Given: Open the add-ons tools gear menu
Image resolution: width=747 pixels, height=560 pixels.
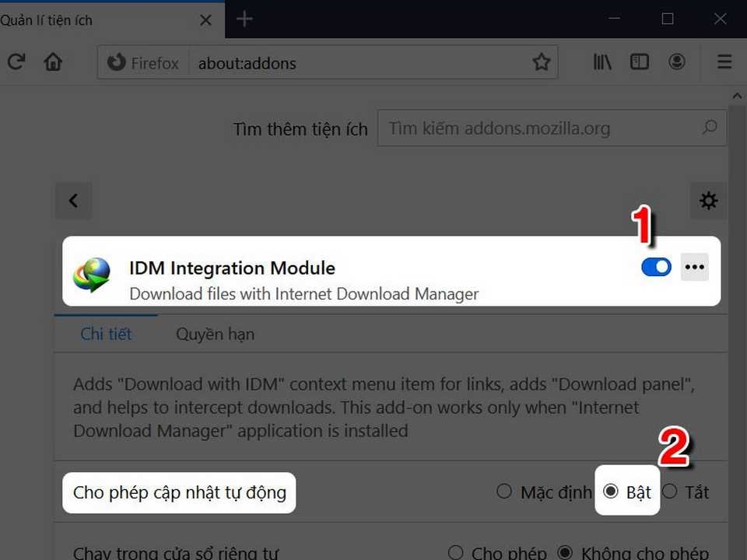Looking at the screenshot, I should point(708,201).
